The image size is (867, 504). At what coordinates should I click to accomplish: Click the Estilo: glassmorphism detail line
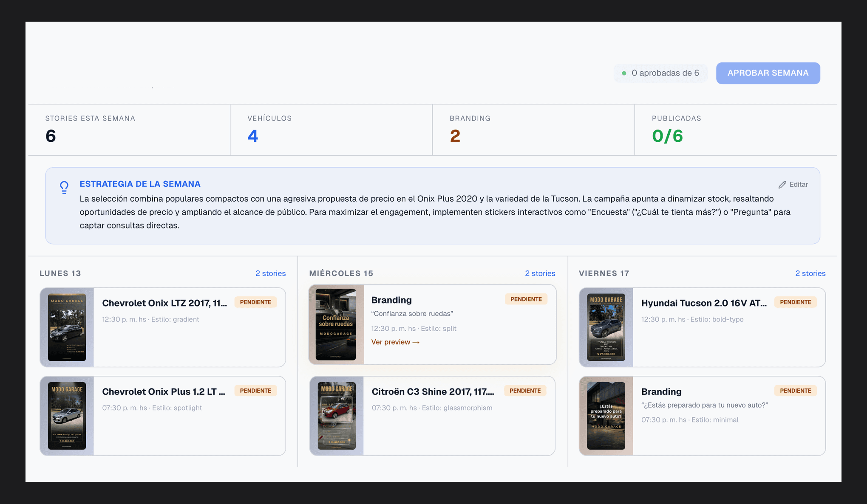432,408
